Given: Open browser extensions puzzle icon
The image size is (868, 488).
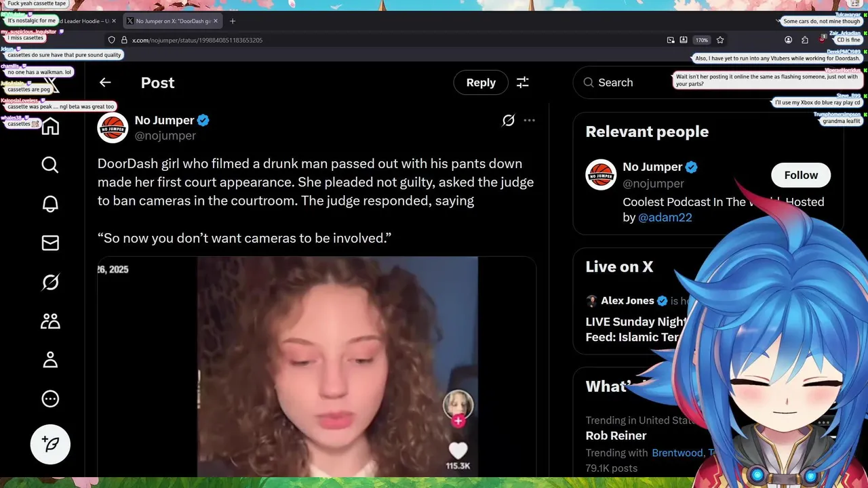Looking at the screenshot, I should point(805,40).
